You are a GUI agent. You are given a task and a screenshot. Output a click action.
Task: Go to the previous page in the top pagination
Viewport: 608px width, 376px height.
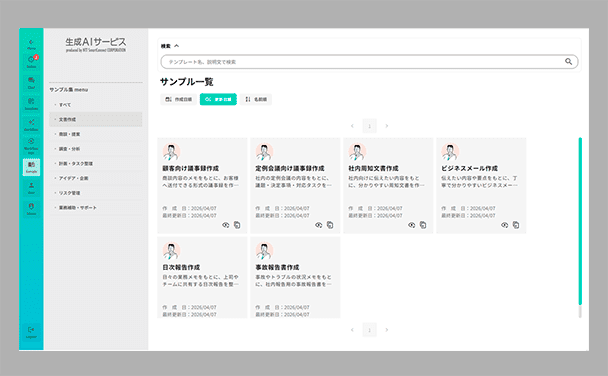(352, 126)
